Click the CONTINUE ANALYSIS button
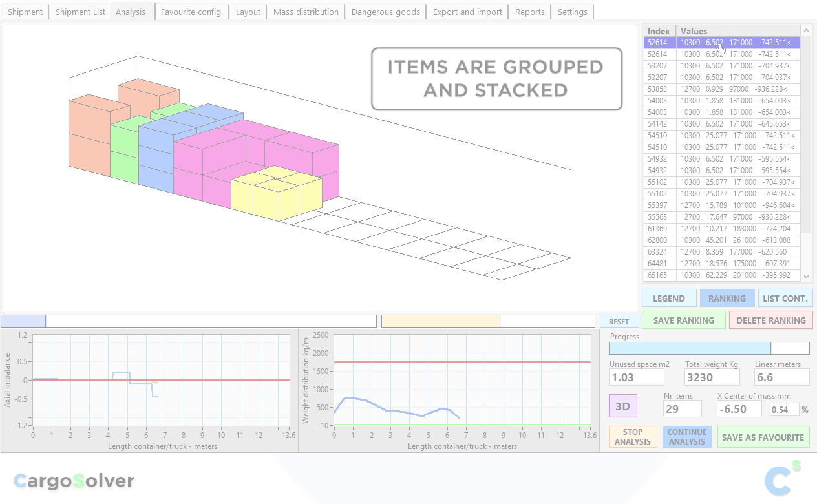 [686, 437]
